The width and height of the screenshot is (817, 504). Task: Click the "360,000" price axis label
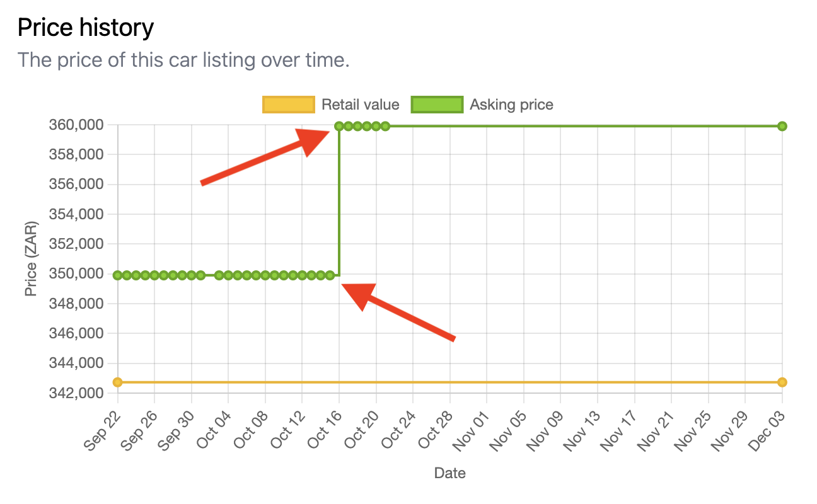pos(76,125)
